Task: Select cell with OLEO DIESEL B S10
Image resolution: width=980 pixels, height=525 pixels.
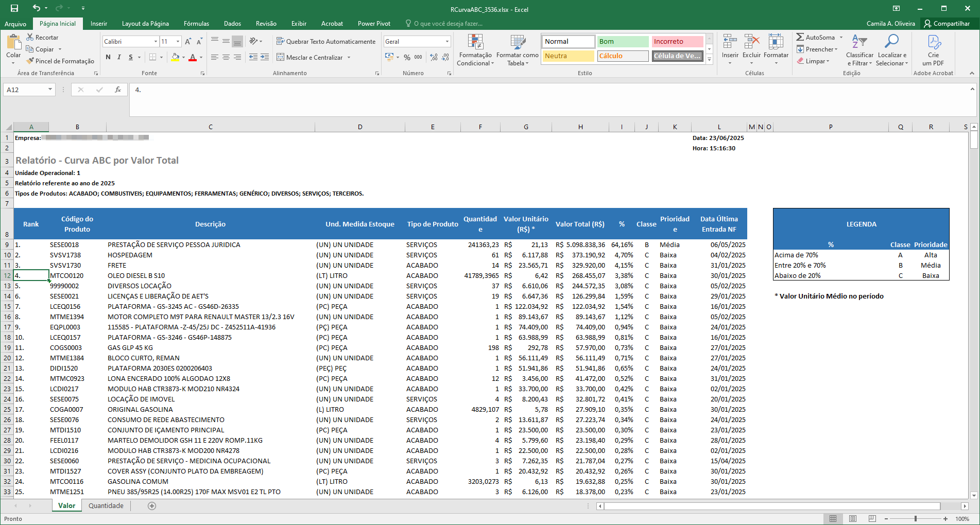Action: click(210, 275)
